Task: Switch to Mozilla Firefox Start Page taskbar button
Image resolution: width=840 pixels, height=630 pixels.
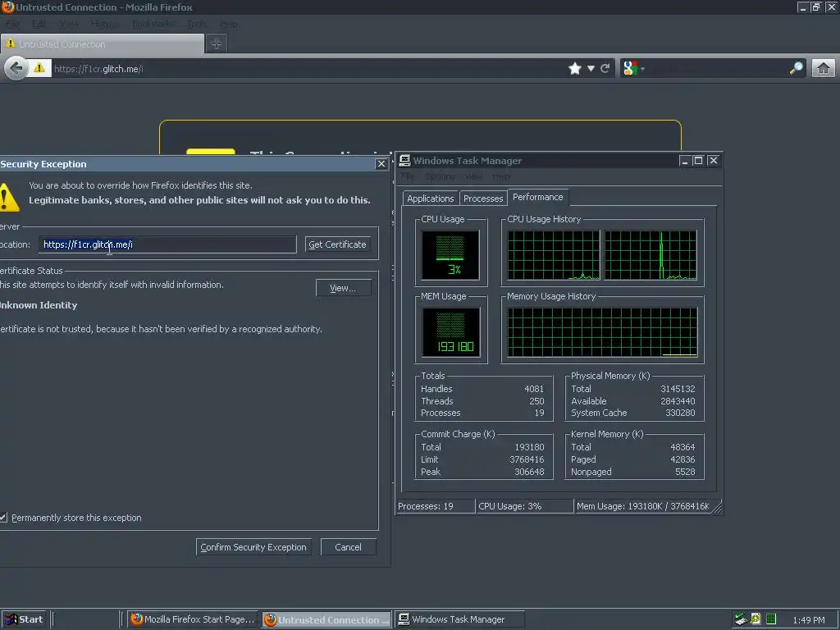Action: pyautogui.click(x=192, y=619)
